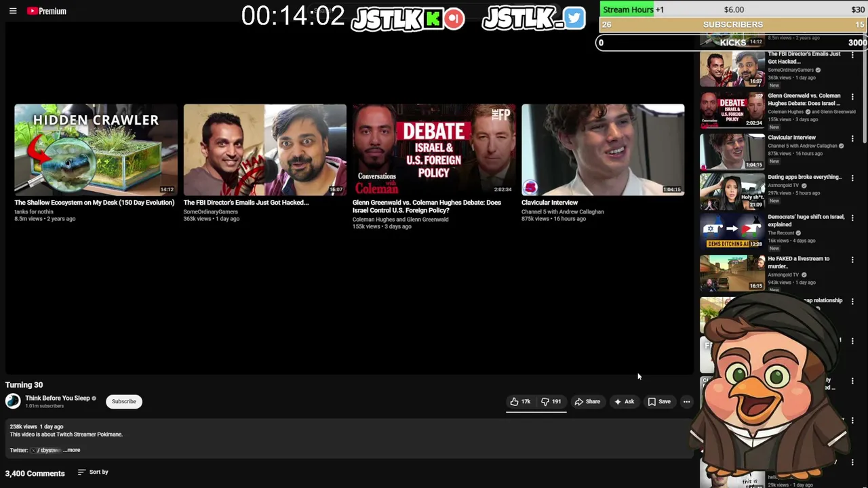Open title The Shallow Ecosystem on My Desk

(x=94, y=202)
